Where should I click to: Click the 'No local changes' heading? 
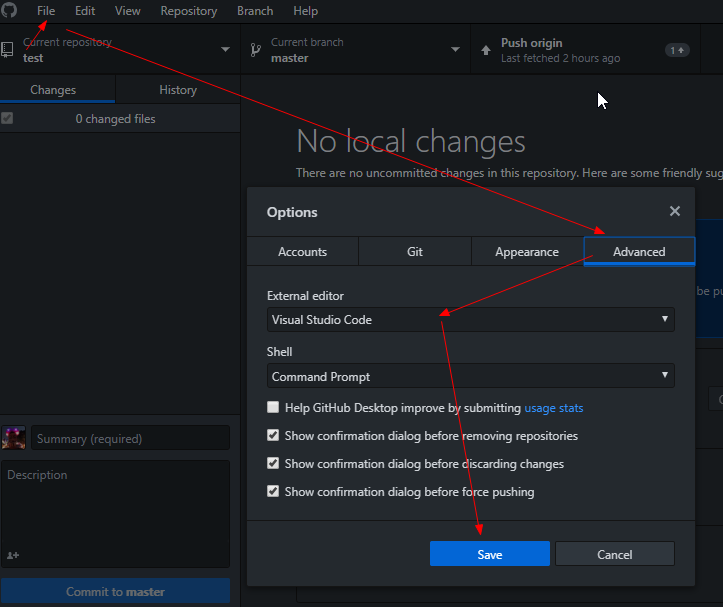point(411,141)
